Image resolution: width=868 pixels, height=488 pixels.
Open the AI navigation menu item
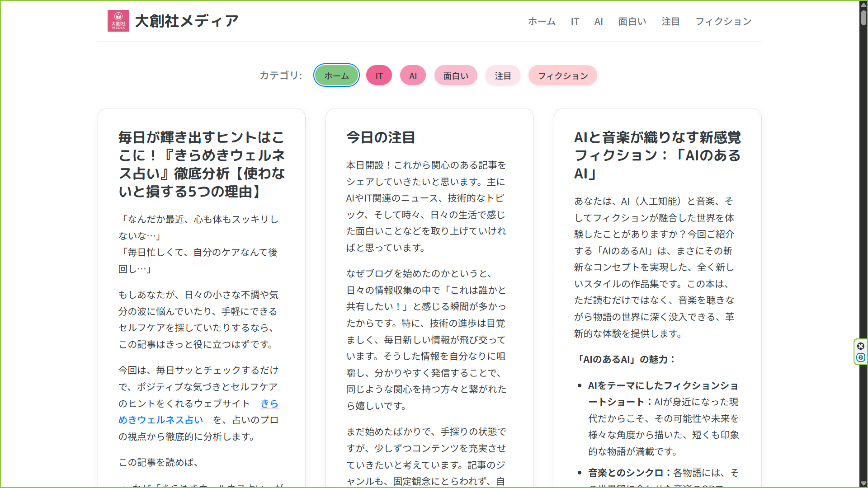click(599, 21)
